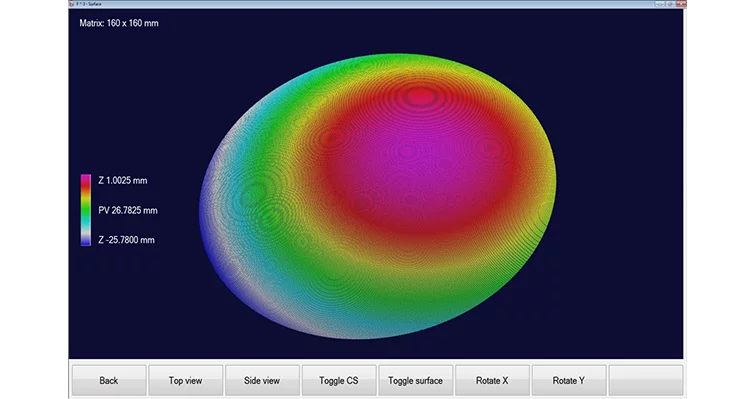The width and height of the screenshot is (755, 399).
Task: Switch to Side view
Action: (262, 380)
